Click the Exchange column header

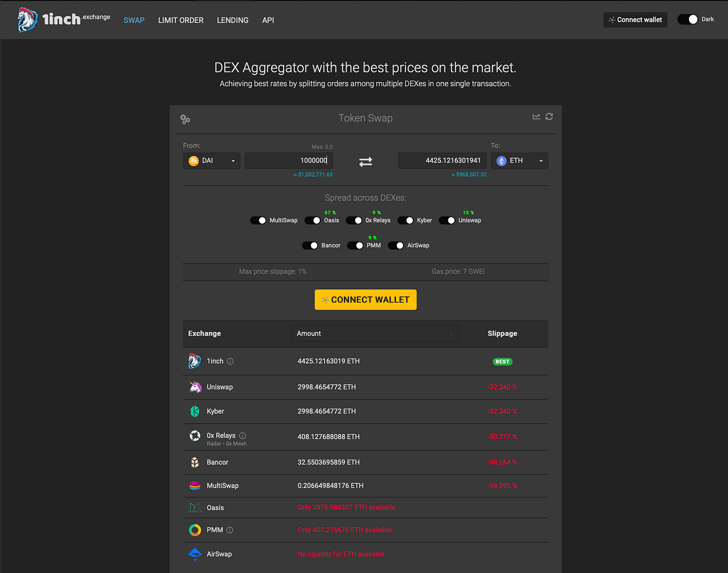click(x=204, y=334)
